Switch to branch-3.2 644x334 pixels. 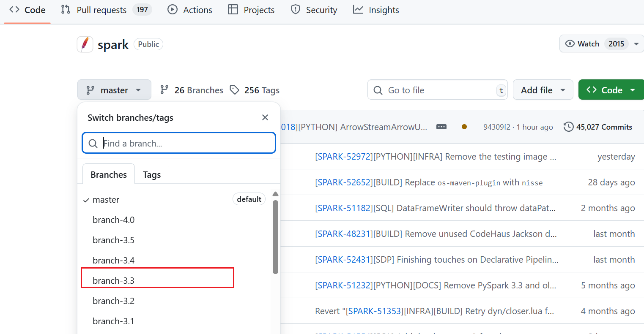pos(174,301)
